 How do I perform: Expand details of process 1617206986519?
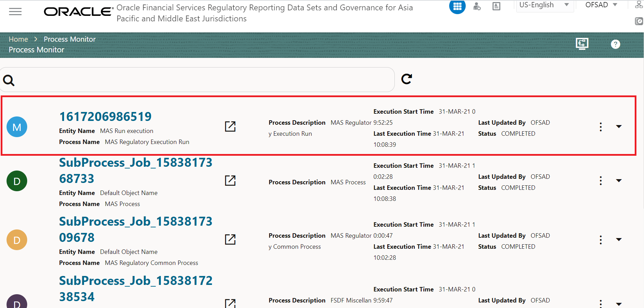click(619, 127)
